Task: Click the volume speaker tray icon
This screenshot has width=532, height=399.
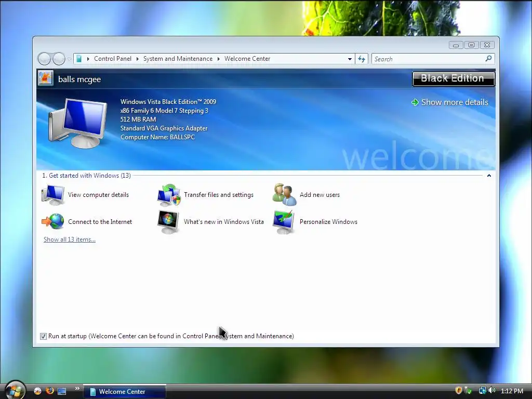Action: coord(492,391)
